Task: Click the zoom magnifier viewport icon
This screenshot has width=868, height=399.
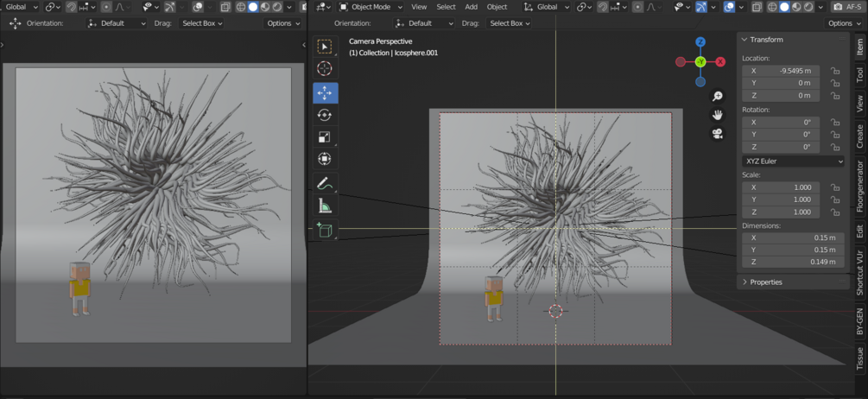Action: tap(718, 96)
